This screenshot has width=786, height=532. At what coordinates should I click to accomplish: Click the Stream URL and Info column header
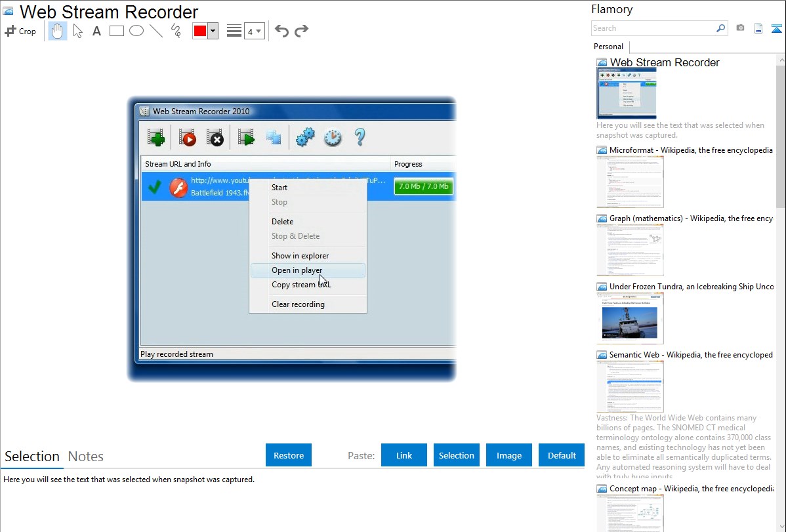(266, 164)
